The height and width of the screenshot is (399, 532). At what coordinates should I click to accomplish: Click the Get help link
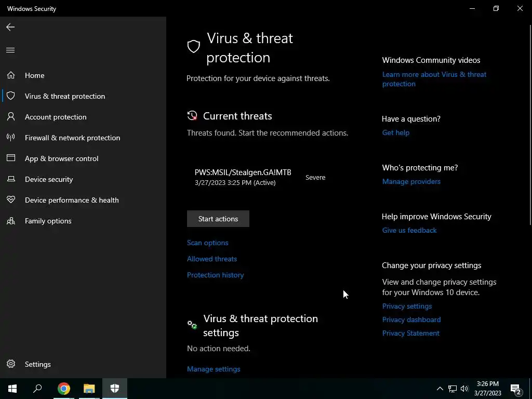tap(395, 132)
